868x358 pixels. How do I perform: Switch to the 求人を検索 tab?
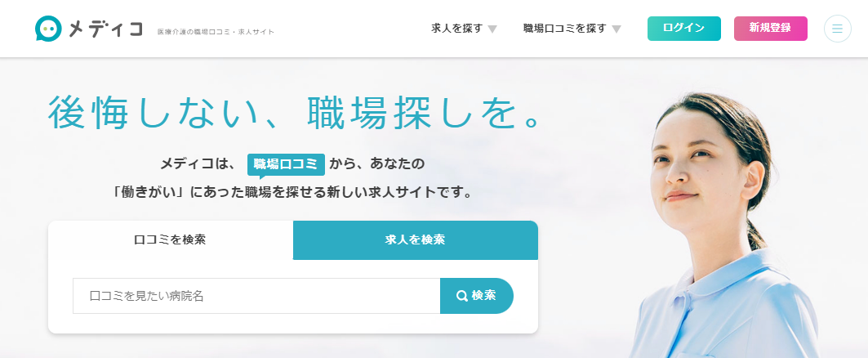coord(415,240)
